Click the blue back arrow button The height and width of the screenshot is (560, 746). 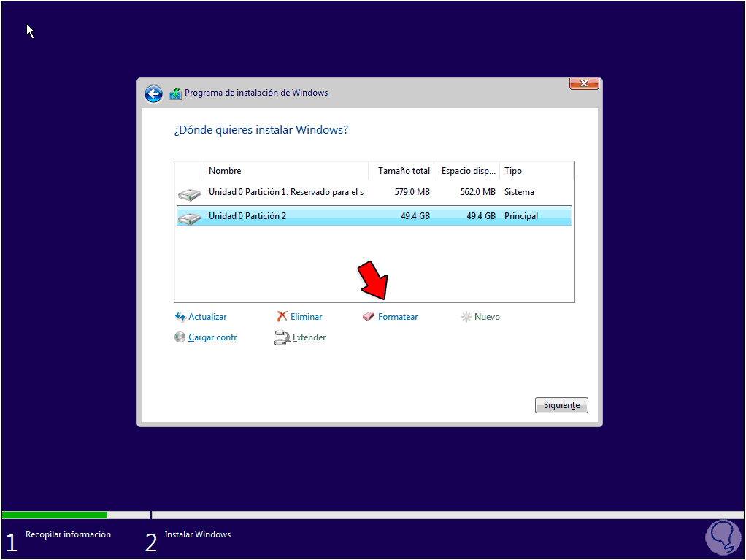[x=154, y=93]
